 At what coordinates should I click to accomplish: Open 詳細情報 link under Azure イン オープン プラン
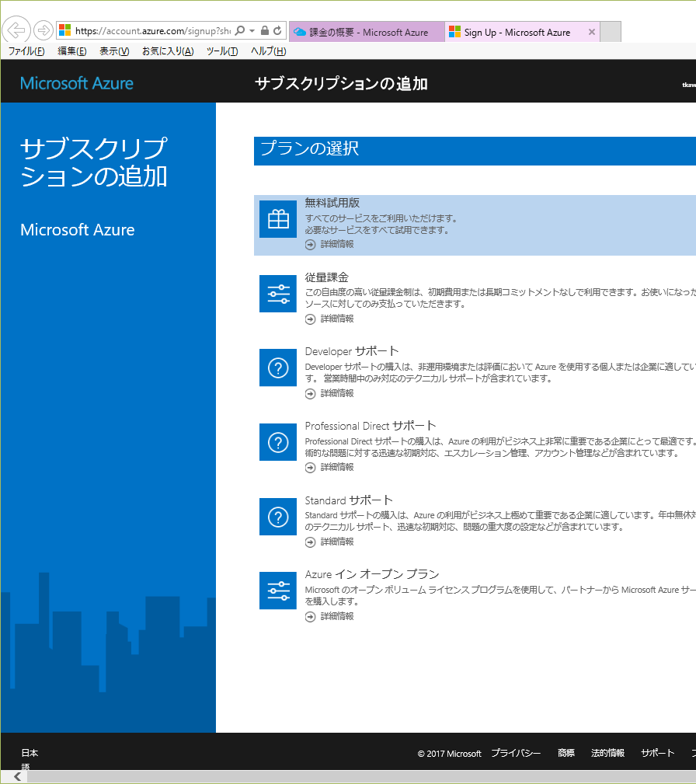[337, 616]
